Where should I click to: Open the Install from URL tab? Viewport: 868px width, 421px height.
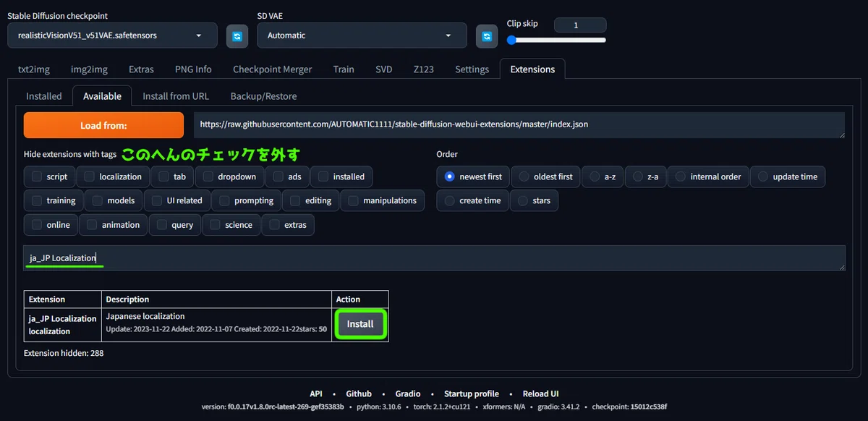point(176,96)
